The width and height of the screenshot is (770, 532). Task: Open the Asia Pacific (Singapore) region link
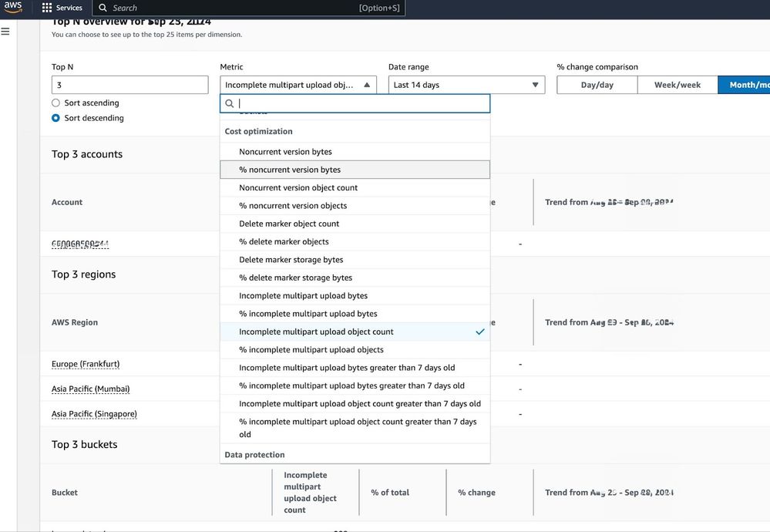[94, 414]
